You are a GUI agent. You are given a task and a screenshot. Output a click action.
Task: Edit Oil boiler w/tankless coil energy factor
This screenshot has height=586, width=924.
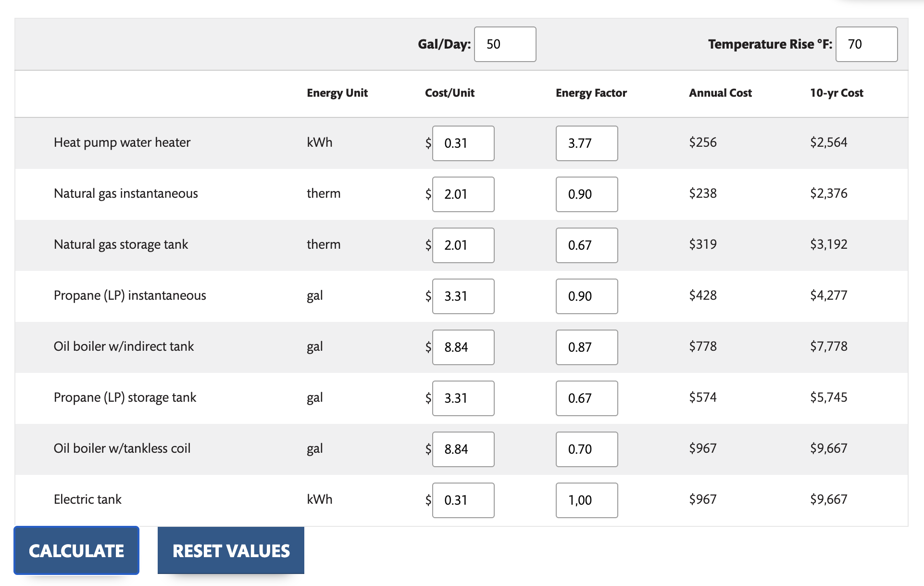pyautogui.click(x=587, y=449)
